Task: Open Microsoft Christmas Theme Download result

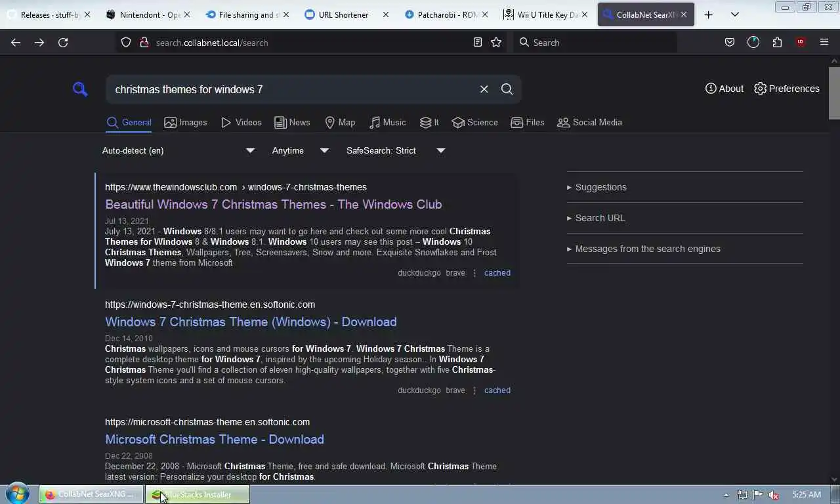Action: (x=215, y=439)
